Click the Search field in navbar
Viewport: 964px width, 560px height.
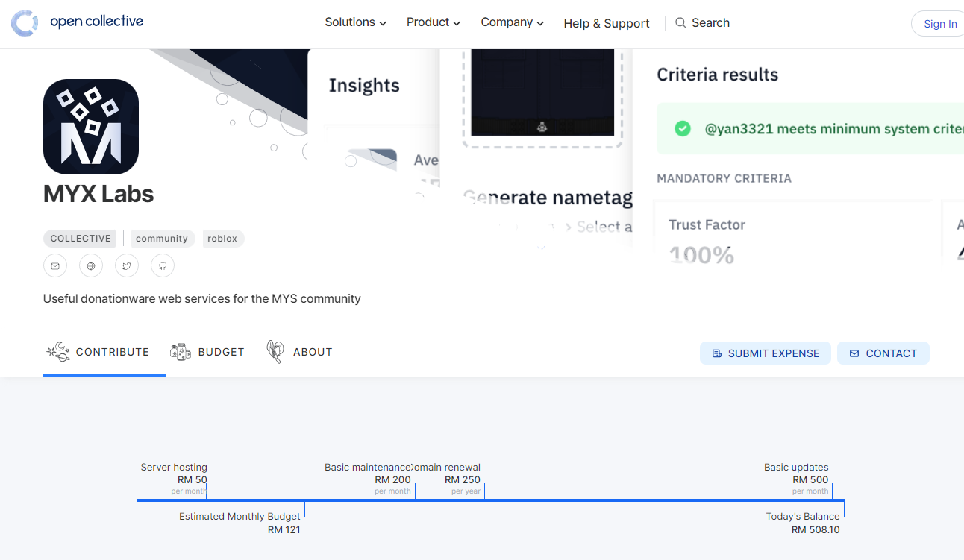(x=703, y=23)
